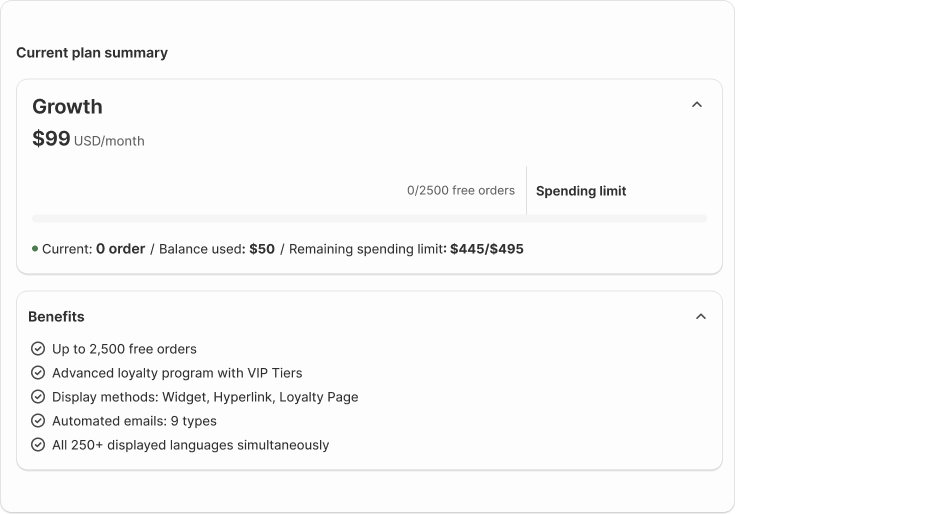Click Display methods Widget, Hyperlink, Loyalty Page text
Viewport: 951px width, 514px height.
pos(205,397)
